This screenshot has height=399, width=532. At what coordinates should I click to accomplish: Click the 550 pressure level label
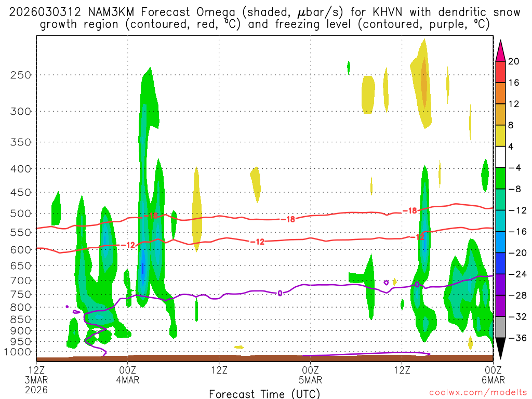(21, 232)
